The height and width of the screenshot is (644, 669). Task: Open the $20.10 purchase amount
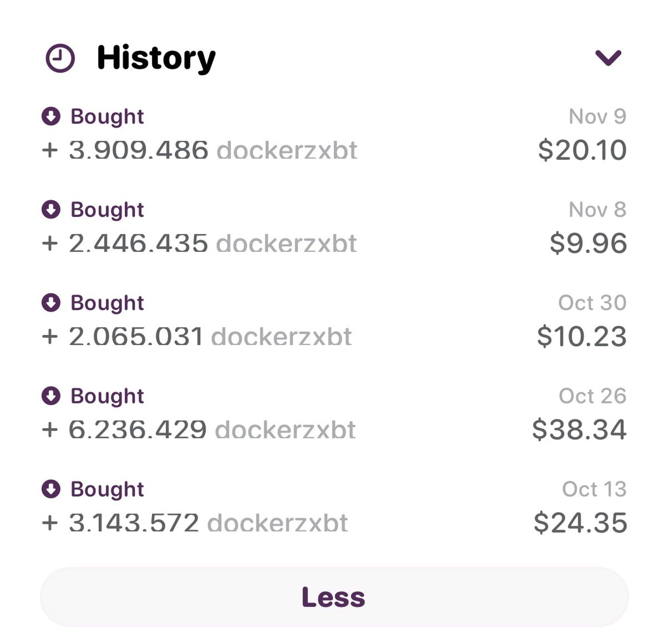pos(582,150)
